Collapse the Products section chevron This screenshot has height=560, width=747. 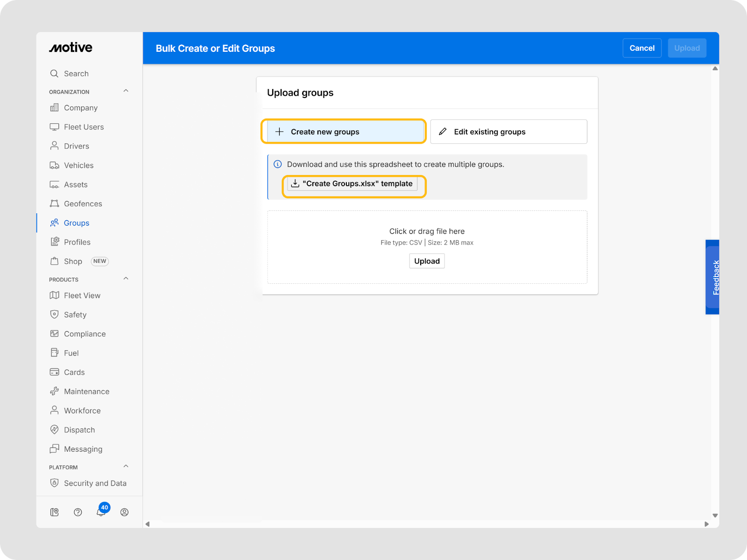pyautogui.click(x=126, y=279)
